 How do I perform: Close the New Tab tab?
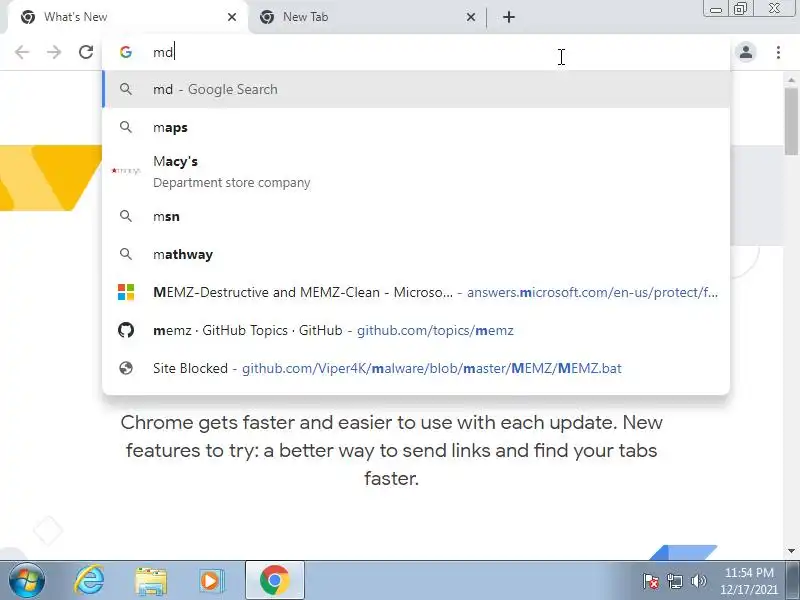point(471,17)
